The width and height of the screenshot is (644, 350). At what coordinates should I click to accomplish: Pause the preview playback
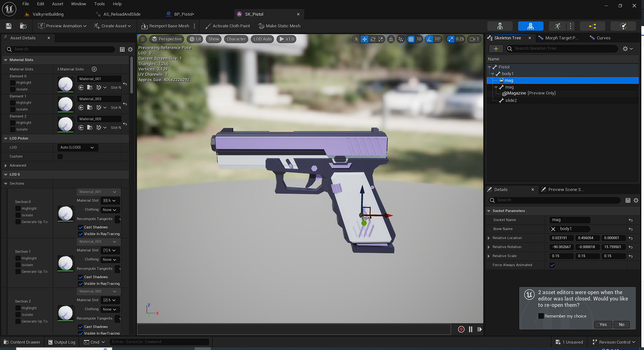470,329
